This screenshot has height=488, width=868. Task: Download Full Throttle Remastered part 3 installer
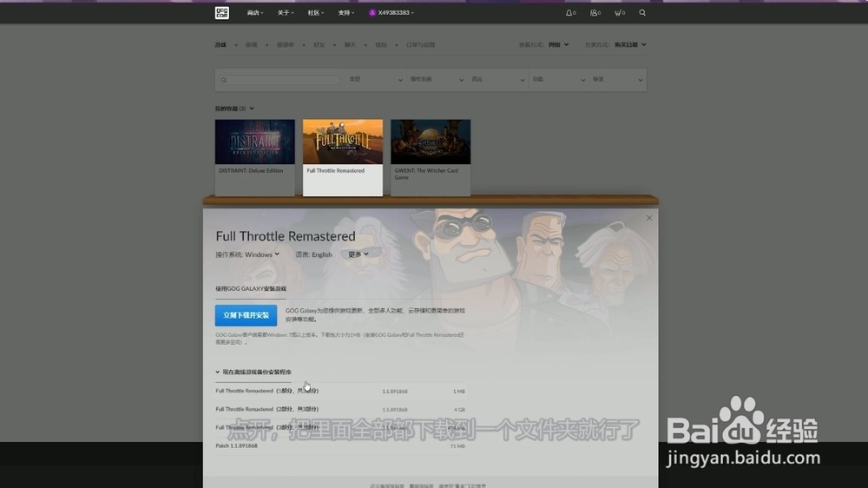tap(340, 427)
